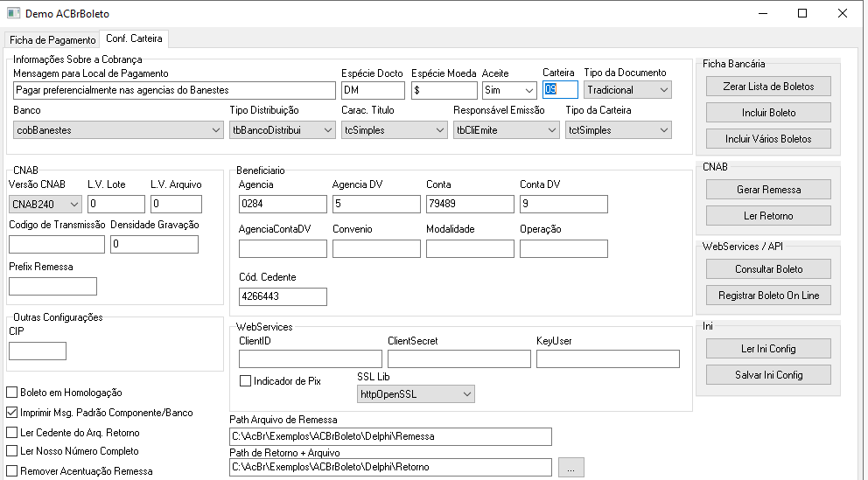Click Salvar Ini Config button
The width and height of the screenshot is (868, 480).
pyautogui.click(x=768, y=375)
